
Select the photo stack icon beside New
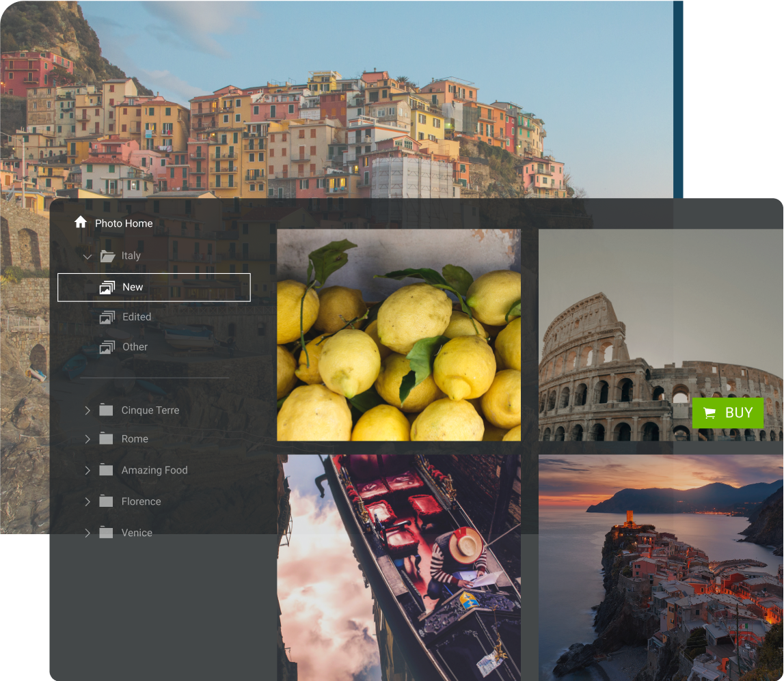[x=107, y=287]
